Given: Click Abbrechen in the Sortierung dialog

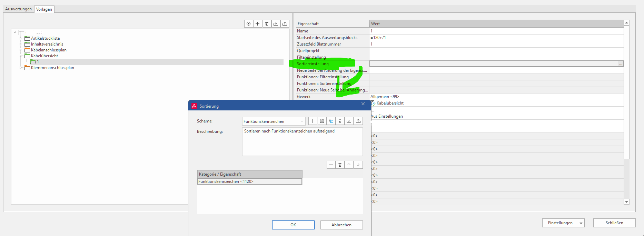Looking at the screenshot, I should coord(341,225).
